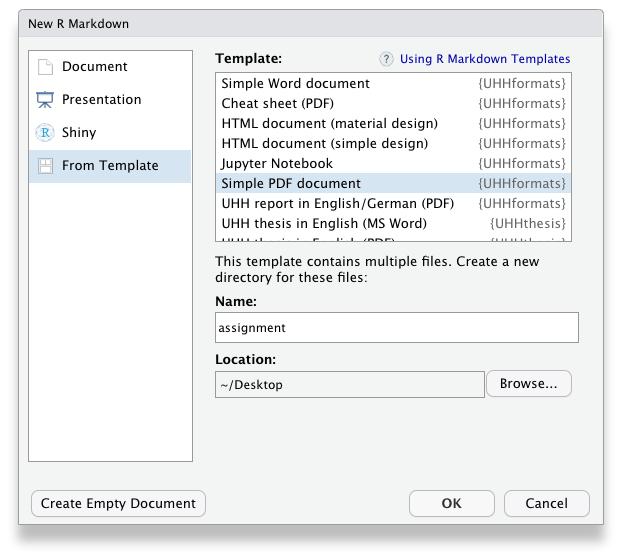634x557 pixels.
Task: Select HTML document (material design) template
Action: (x=329, y=124)
